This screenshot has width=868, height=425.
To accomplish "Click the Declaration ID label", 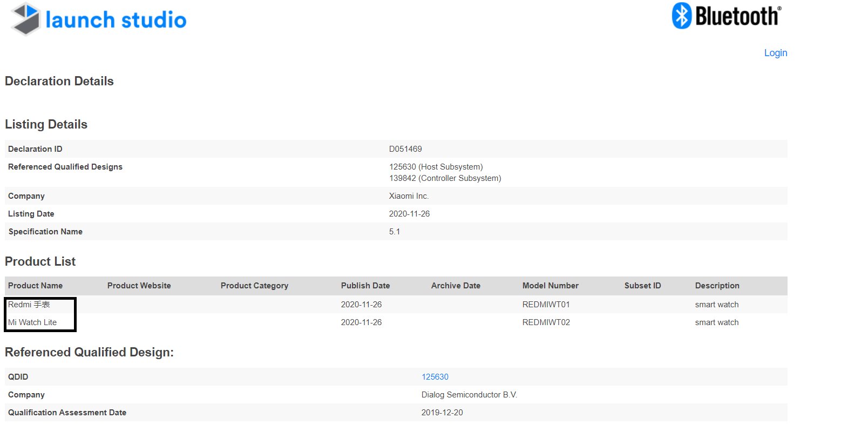I will pyautogui.click(x=35, y=149).
